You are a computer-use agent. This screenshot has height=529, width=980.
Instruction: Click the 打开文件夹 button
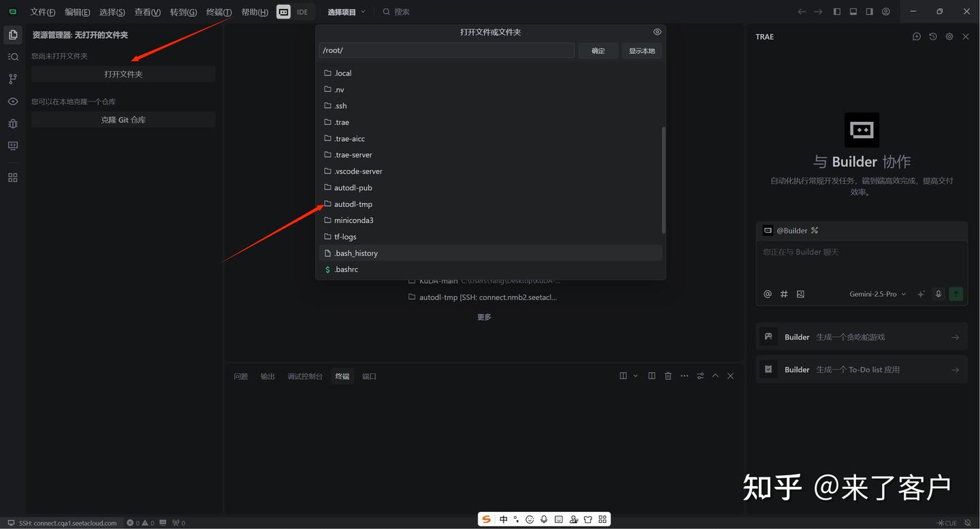point(123,74)
